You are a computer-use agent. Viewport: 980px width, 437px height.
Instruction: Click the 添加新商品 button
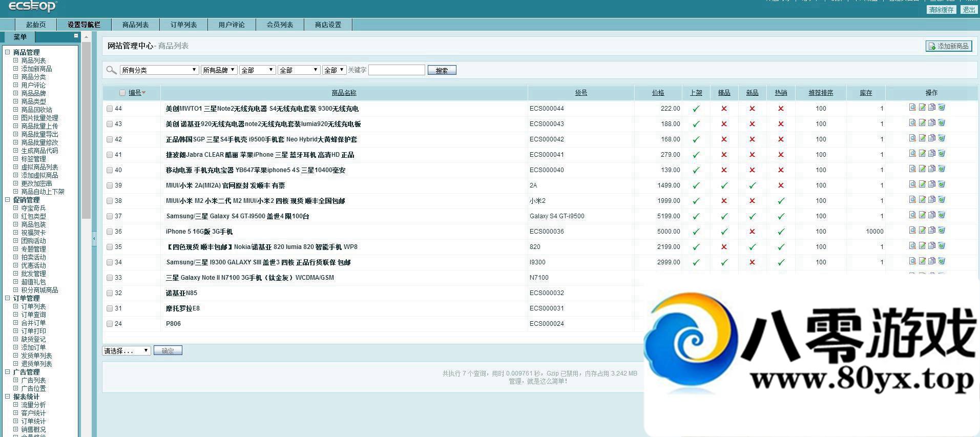(949, 46)
